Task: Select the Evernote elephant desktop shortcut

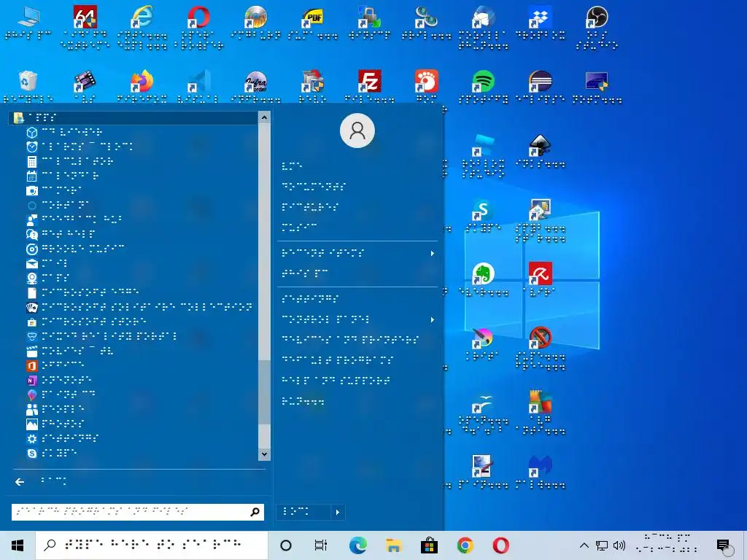Action: pyautogui.click(x=483, y=279)
